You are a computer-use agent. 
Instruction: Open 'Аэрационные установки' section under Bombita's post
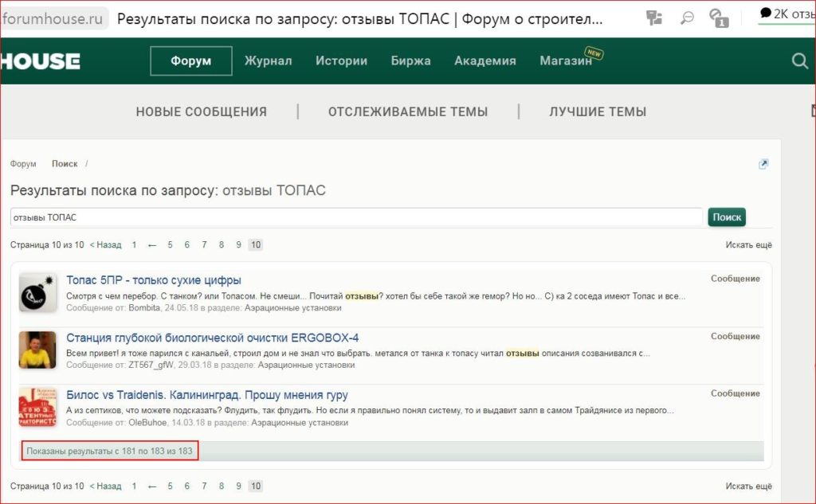293,308
